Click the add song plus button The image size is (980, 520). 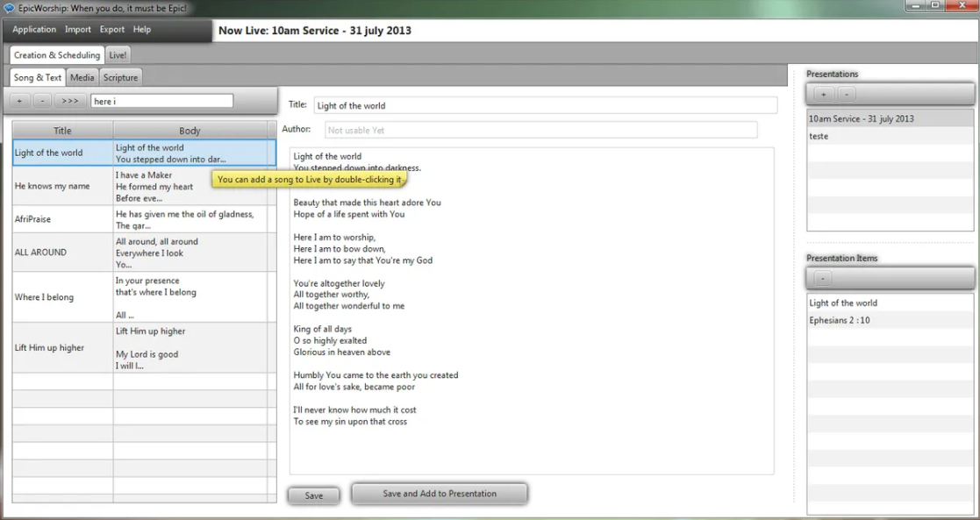point(19,101)
